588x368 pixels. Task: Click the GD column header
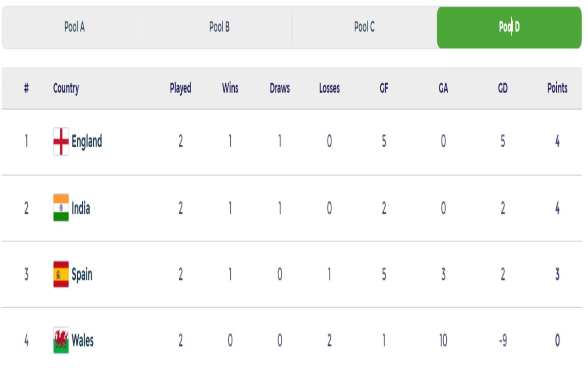coord(503,88)
